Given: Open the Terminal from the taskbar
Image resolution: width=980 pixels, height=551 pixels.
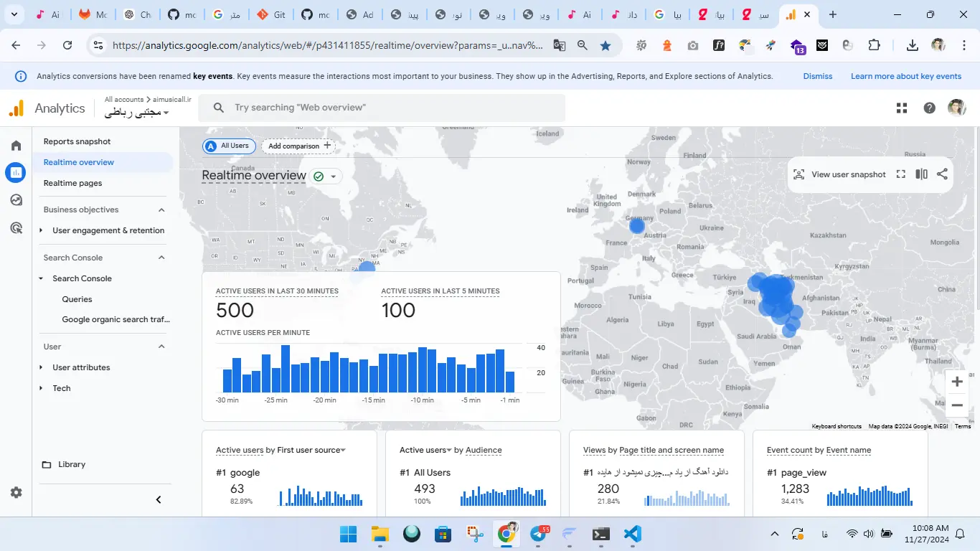Looking at the screenshot, I should [x=601, y=534].
